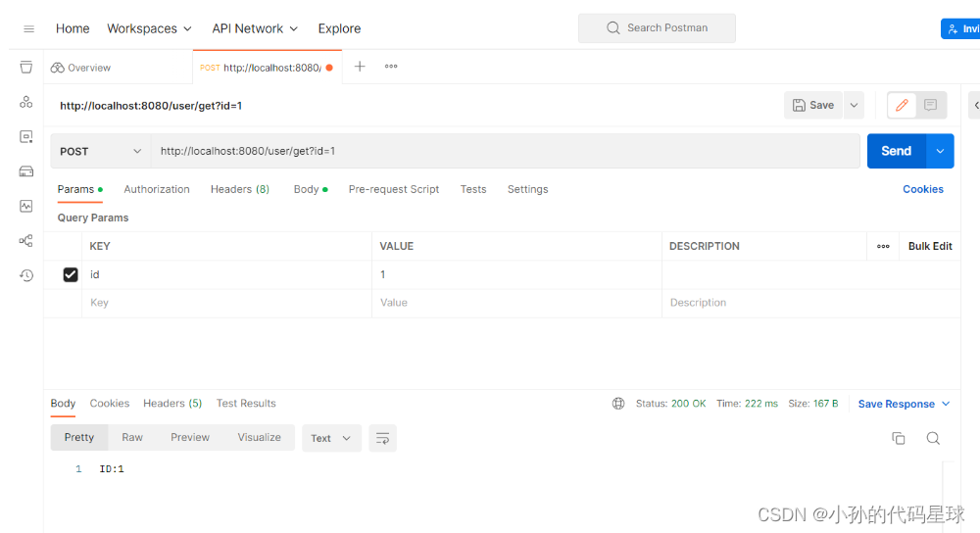The image size is (980, 533).
Task: Expand the Workspaces dropdown
Action: pos(149,28)
